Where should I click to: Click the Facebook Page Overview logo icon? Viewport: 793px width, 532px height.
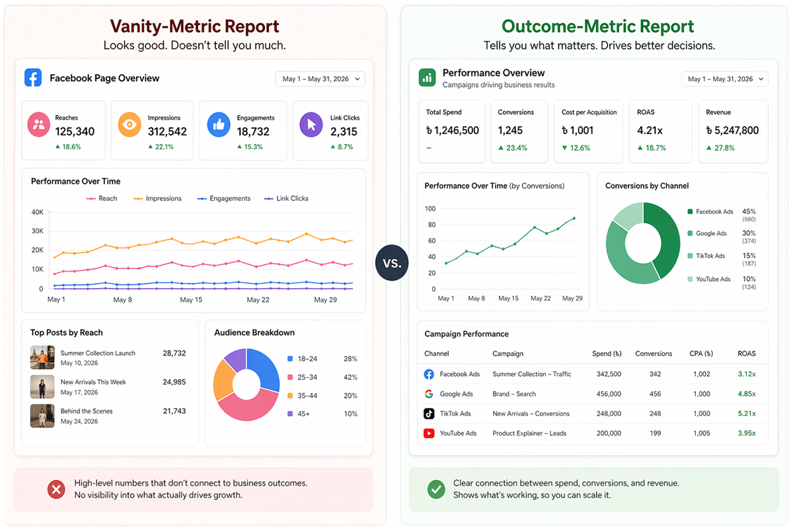tap(33, 78)
